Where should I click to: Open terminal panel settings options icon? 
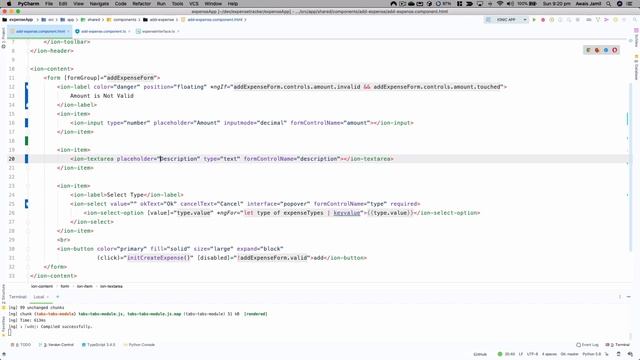click(x=620, y=297)
